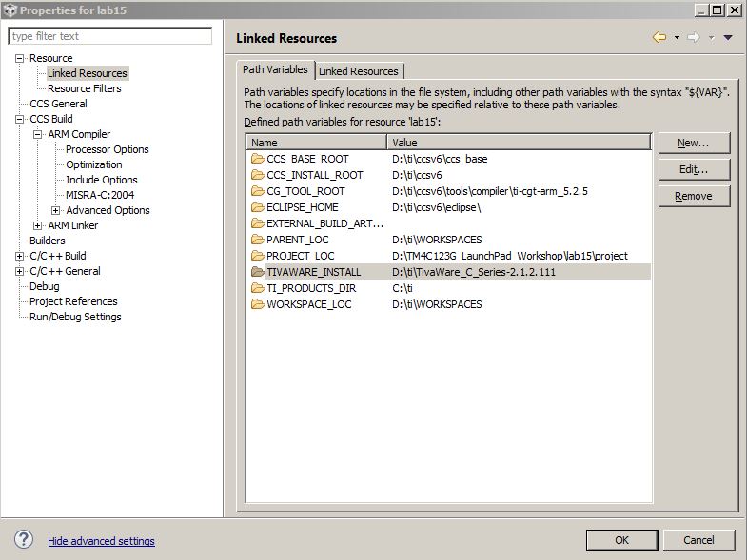
Task: Collapse the ARM Compiler tree node
Action: click(x=38, y=134)
